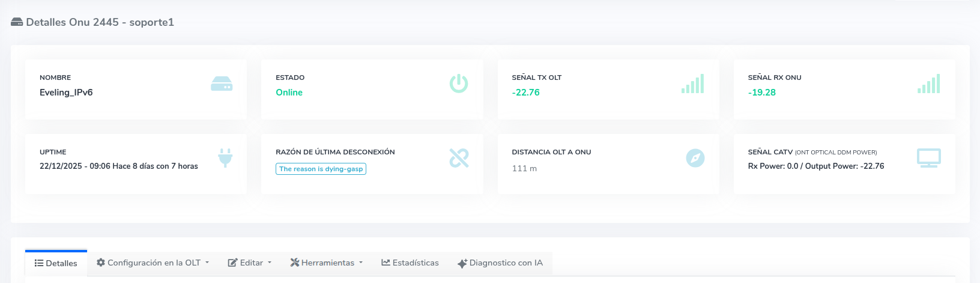Click the dying-gasp reason badge
980x283 pixels.
321,169
